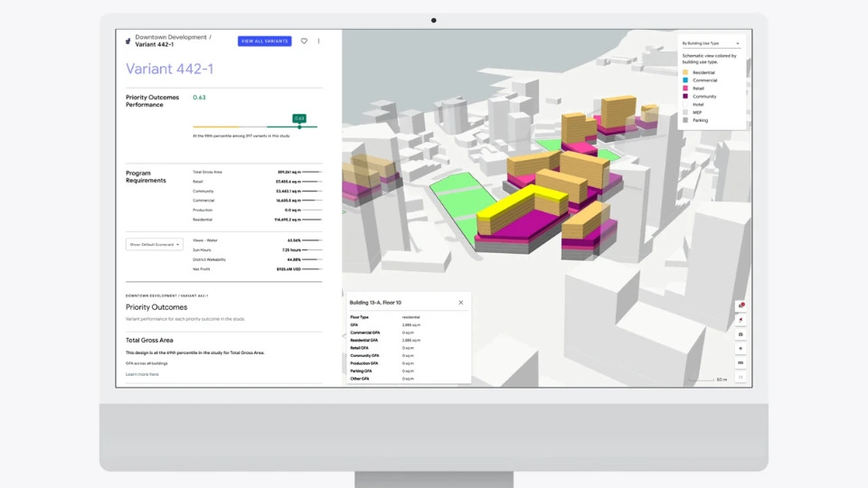868x488 pixels.
Task: Select the purple Community legend swatch
Action: 685,96
